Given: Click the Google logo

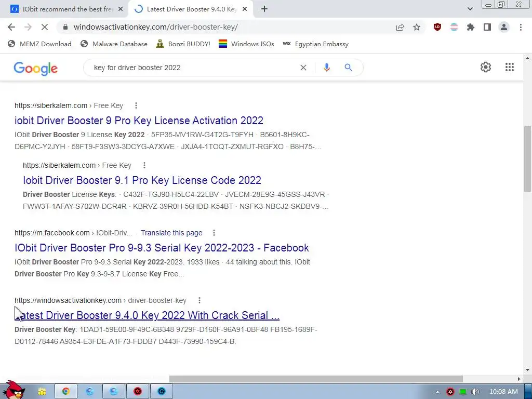Looking at the screenshot, I should point(36,68).
